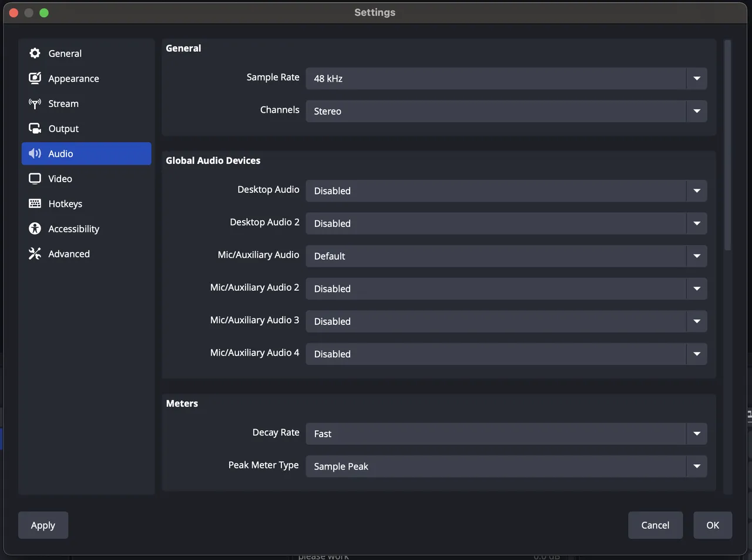This screenshot has height=560, width=752.
Task: Open the Mic/Auxiliary Audio 2 dropdown
Action: (506, 289)
